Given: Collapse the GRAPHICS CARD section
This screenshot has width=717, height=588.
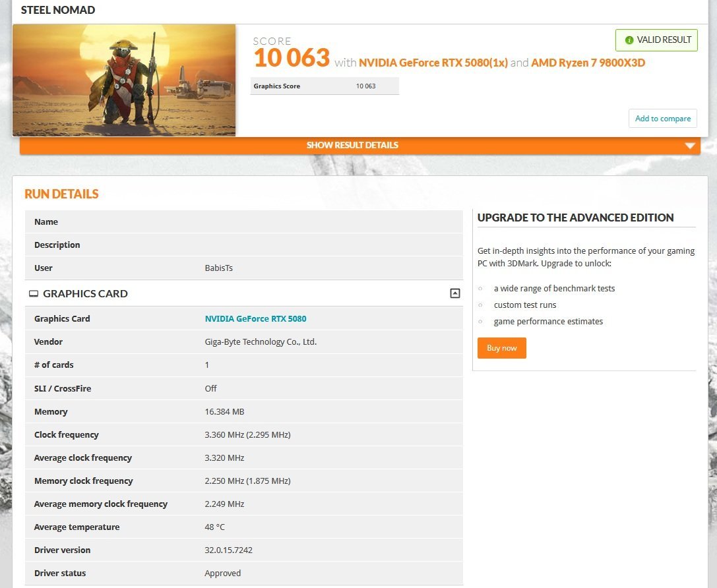Looking at the screenshot, I should (454, 293).
